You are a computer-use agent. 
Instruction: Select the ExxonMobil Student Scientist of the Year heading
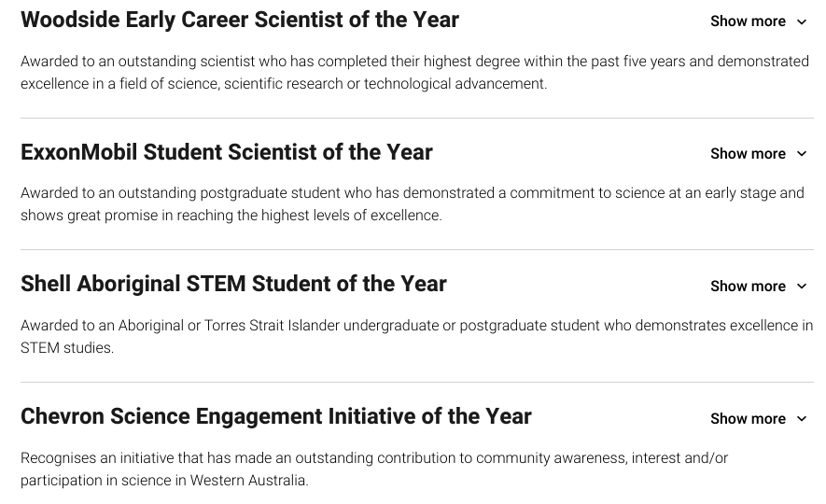coord(227,152)
